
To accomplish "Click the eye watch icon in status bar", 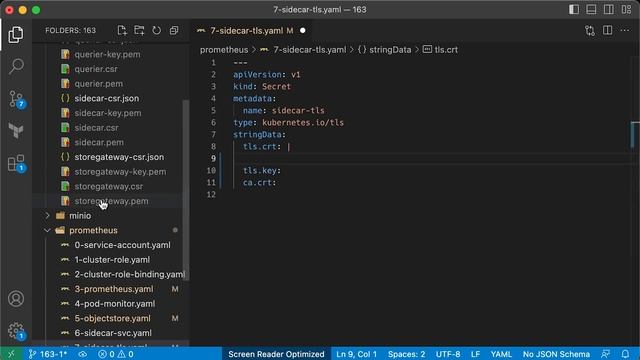I will 82,354.
